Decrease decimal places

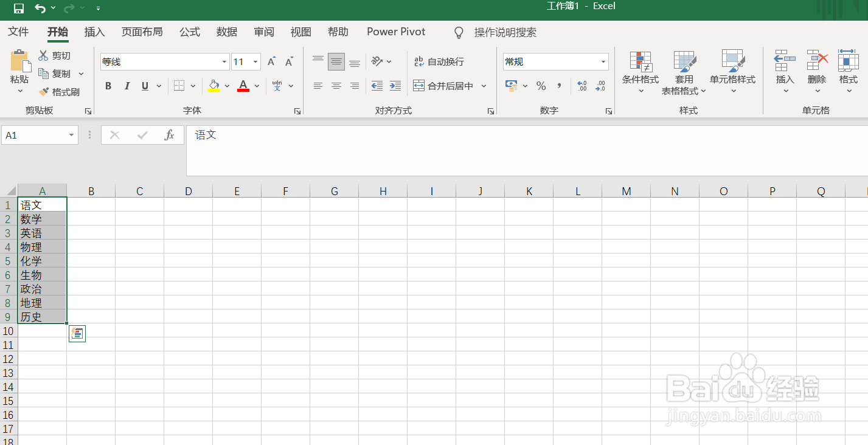600,86
